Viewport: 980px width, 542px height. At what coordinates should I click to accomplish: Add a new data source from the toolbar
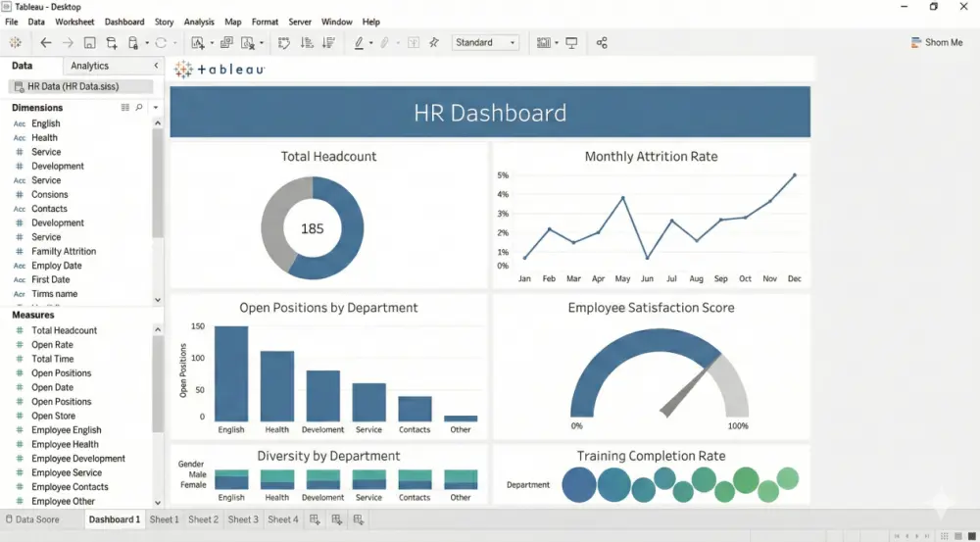coord(112,42)
